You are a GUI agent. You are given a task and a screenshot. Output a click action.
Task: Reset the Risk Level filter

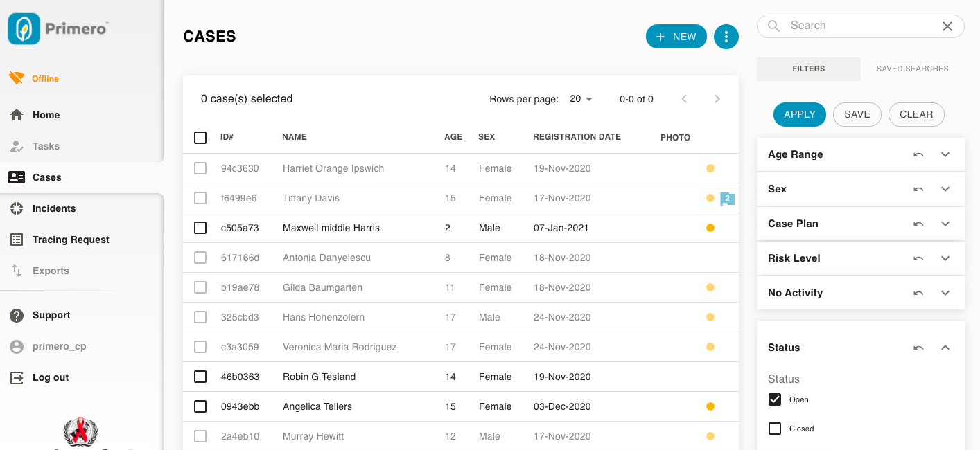(918, 258)
